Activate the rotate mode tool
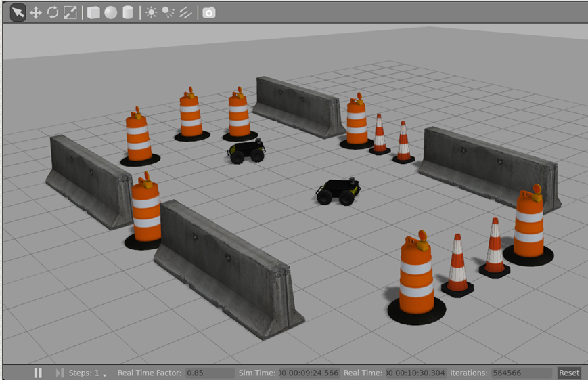This screenshot has width=588, height=380. coord(53,13)
